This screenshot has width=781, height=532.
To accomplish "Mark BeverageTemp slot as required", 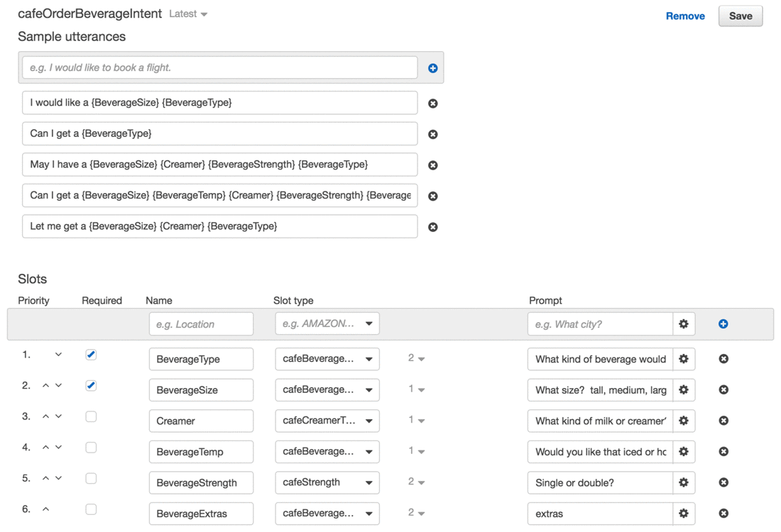I will (x=91, y=448).
